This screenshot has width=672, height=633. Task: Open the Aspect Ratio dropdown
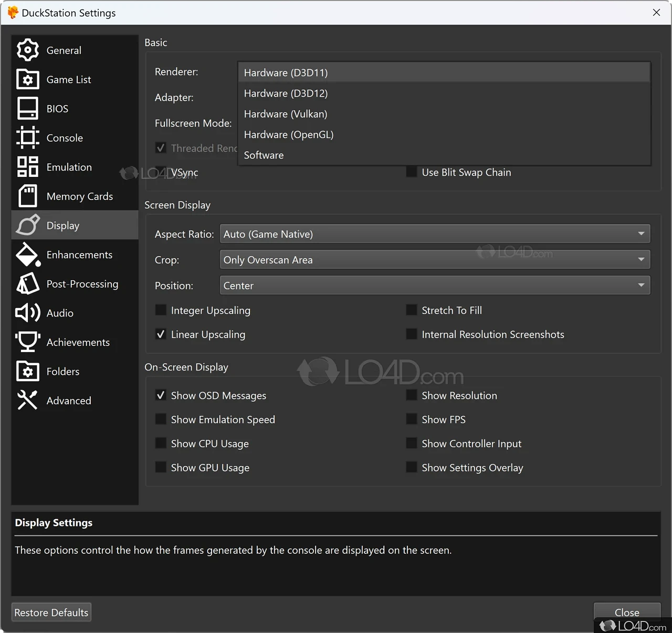(435, 234)
